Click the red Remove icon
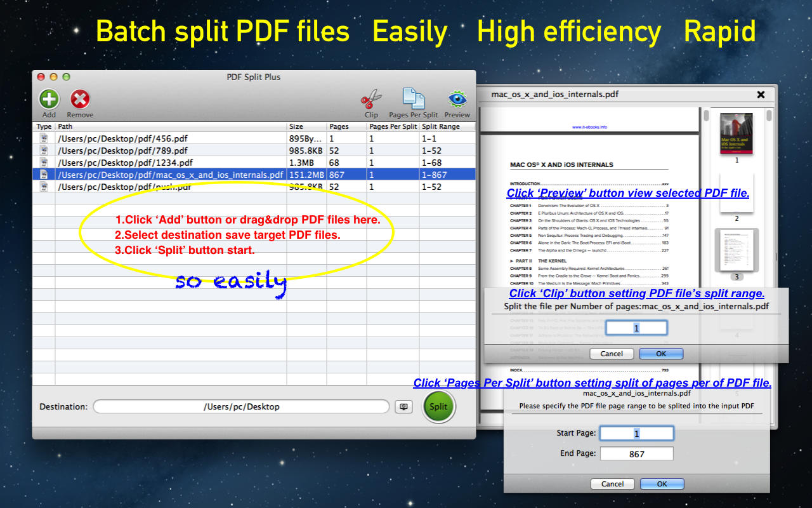This screenshot has height=508, width=812. tap(80, 99)
